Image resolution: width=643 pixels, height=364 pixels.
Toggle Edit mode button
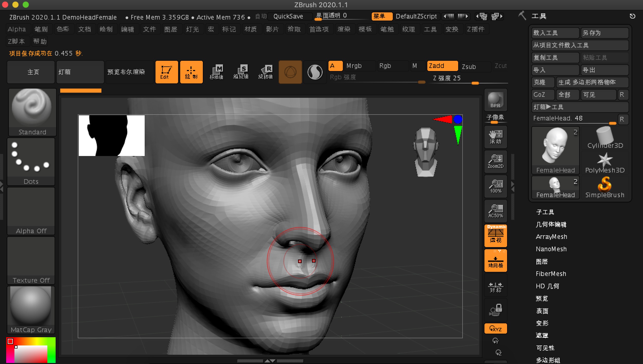point(167,72)
